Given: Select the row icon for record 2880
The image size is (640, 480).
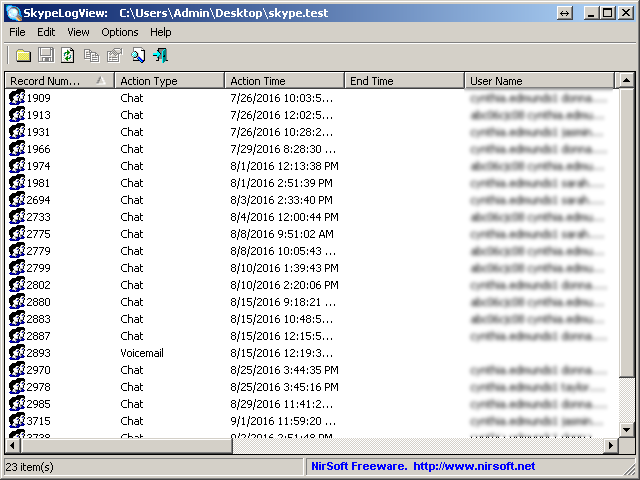Looking at the screenshot, I should click(17, 302).
